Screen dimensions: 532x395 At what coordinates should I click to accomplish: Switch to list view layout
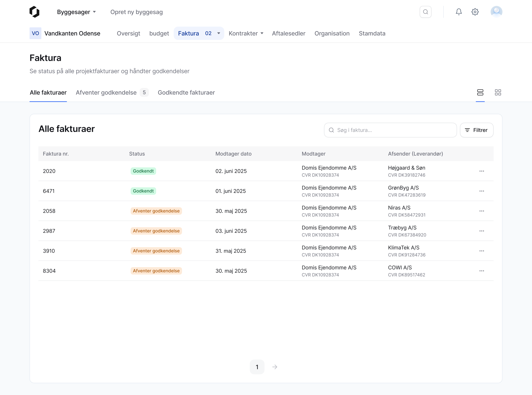[x=480, y=92]
